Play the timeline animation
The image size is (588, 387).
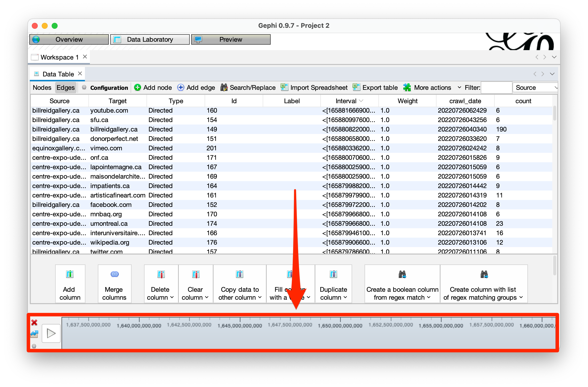[x=51, y=333]
